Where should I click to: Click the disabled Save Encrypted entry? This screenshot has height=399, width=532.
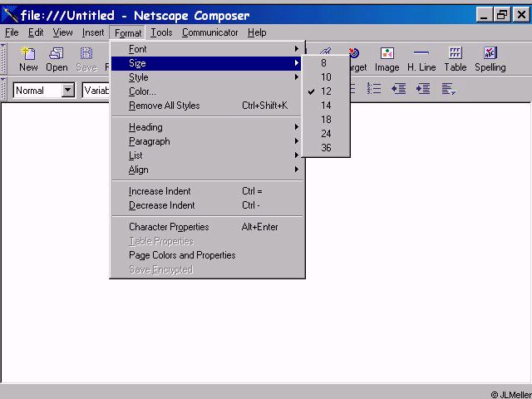pyautogui.click(x=206, y=269)
